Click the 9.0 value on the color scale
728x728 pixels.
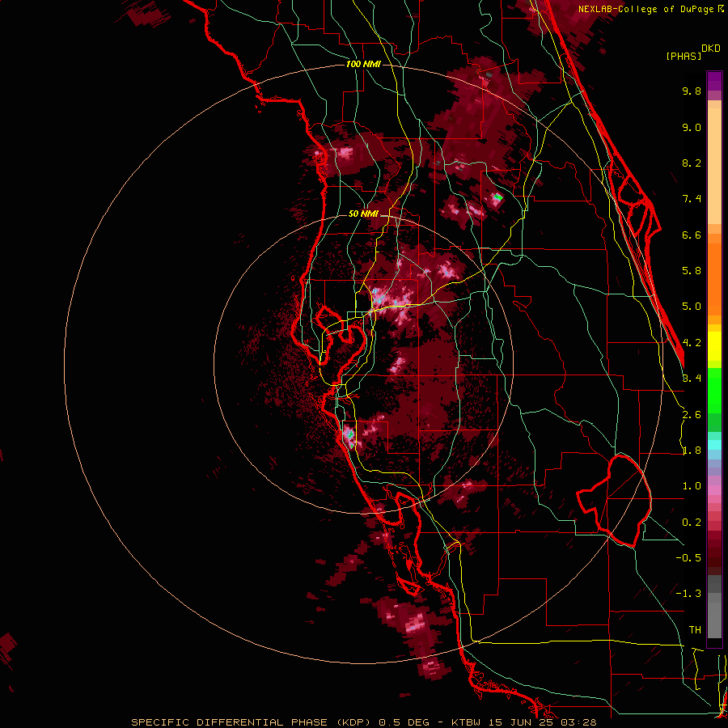click(x=692, y=127)
